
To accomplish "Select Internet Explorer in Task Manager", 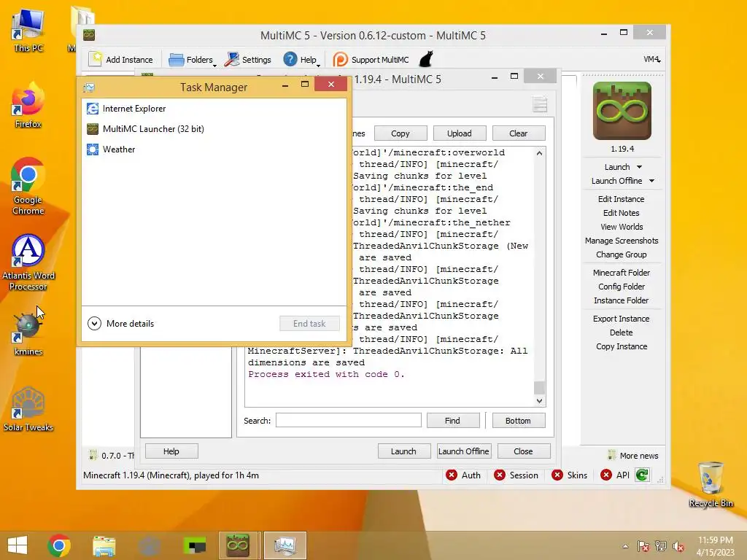I will point(214,109).
